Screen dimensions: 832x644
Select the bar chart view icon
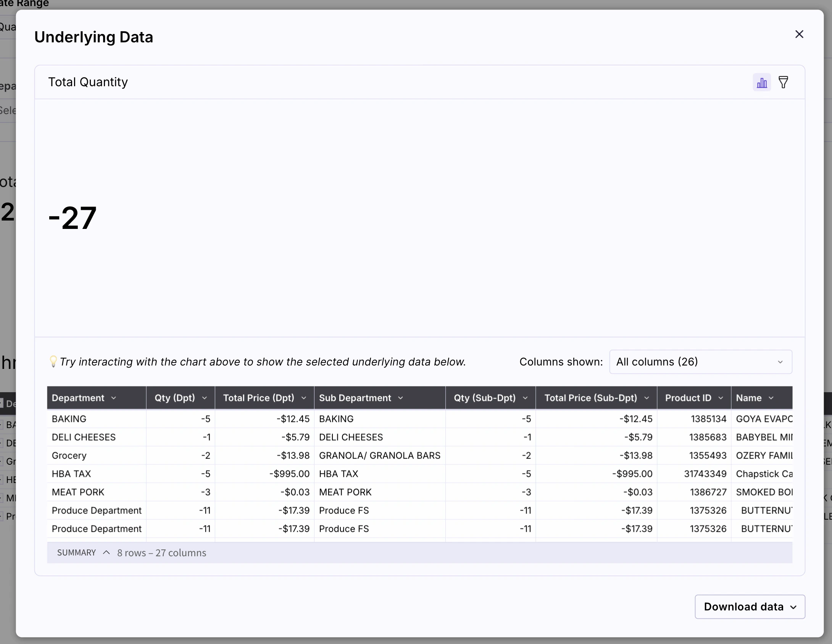pyautogui.click(x=761, y=82)
